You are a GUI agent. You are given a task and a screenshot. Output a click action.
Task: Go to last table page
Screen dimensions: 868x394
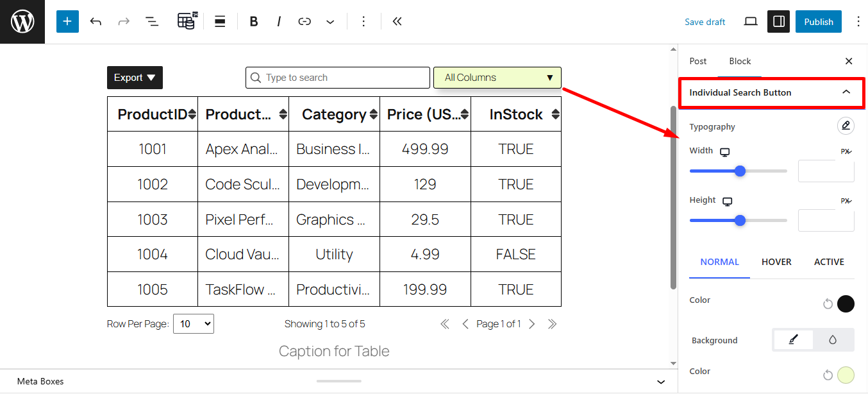point(552,324)
